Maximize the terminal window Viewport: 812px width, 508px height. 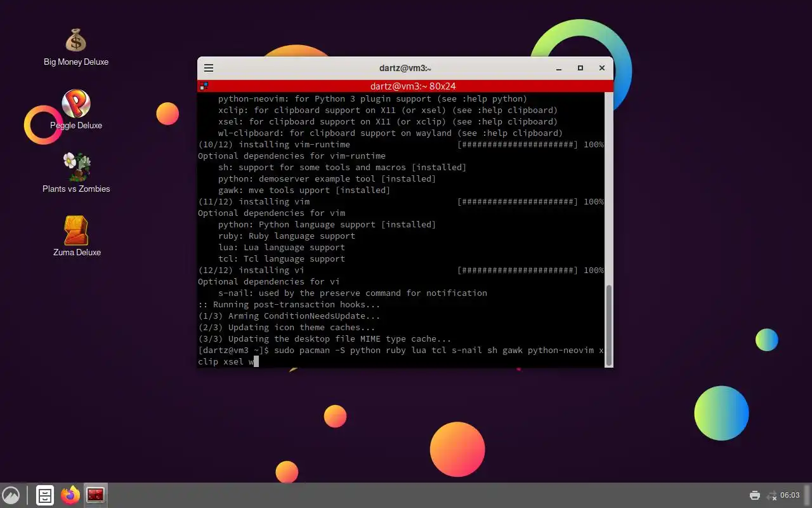[580, 68]
